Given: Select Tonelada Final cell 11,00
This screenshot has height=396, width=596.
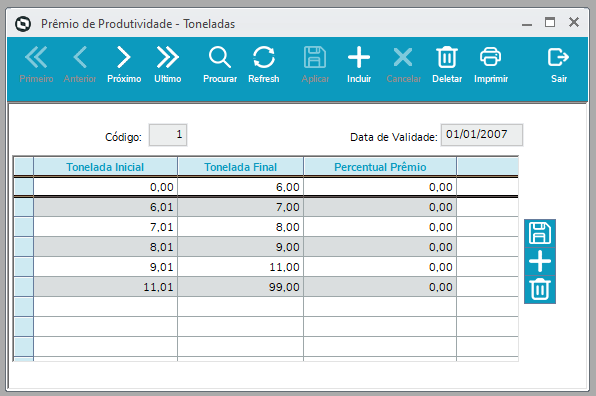Looking at the screenshot, I should [241, 267].
